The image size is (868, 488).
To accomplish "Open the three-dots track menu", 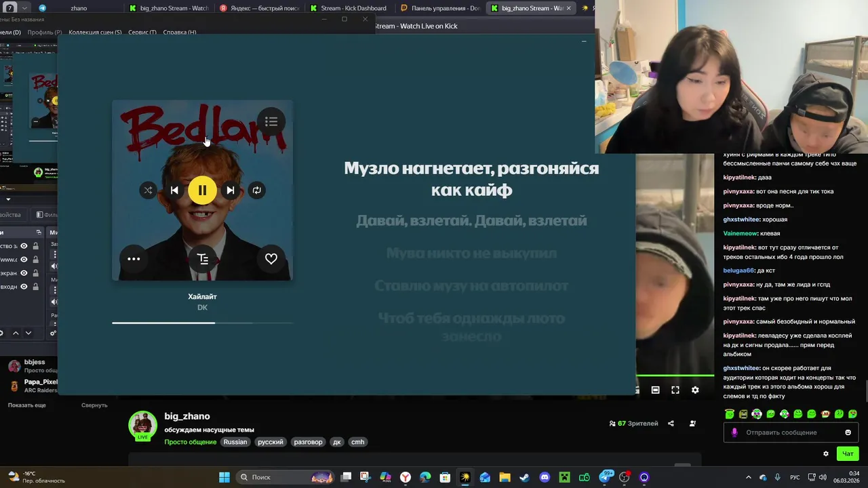I will (x=134, y=258).
